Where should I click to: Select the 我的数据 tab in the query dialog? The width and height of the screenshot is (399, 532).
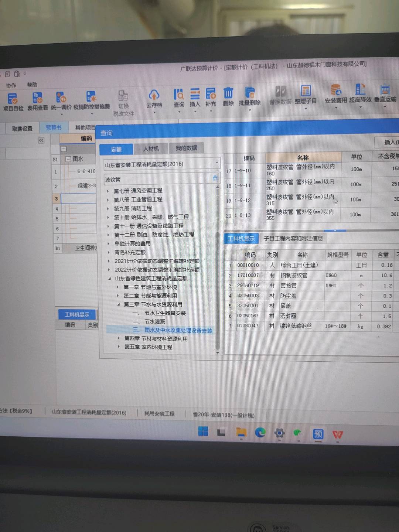pos(187,148)
